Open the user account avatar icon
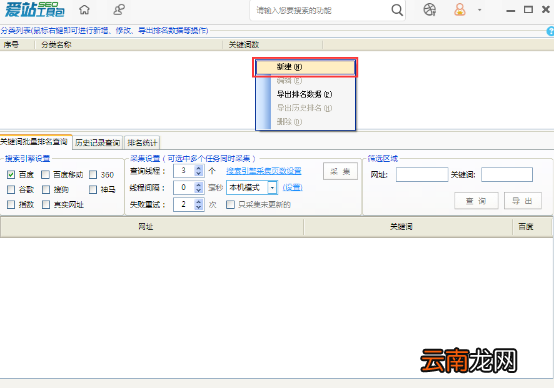 460,10
